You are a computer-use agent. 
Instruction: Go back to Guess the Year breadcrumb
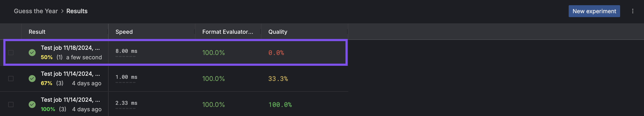coord(36,11)
